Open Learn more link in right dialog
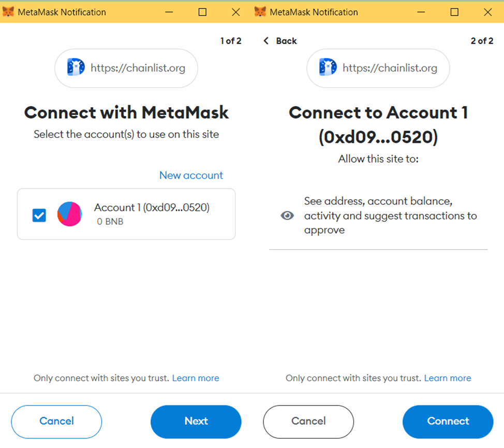504x448 pixels. [x=448, y=378]
